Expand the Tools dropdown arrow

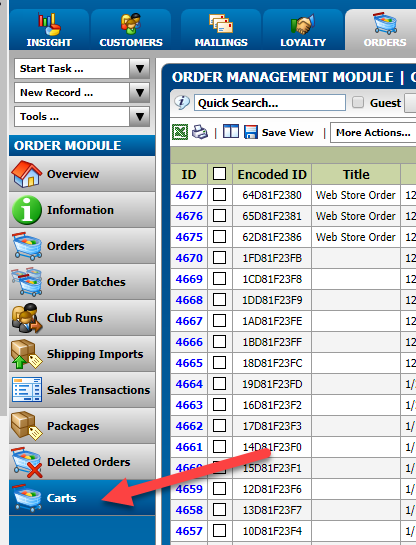pyautogui.click(x=140, y=116)
